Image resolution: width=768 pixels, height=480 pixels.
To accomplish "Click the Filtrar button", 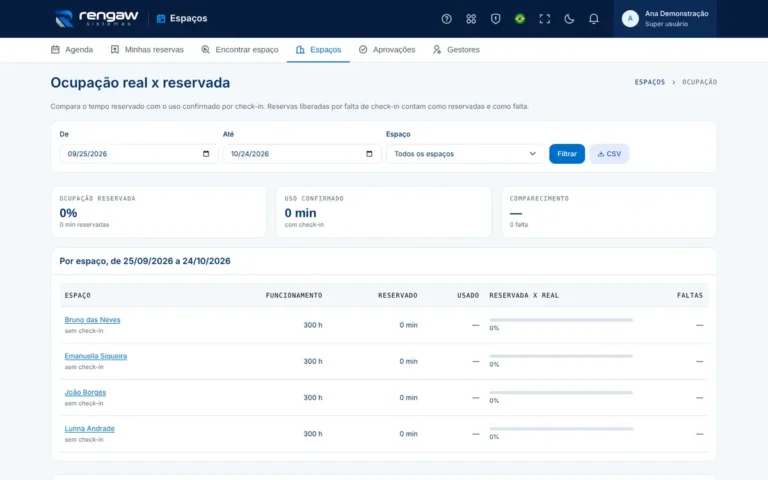I will click(x=567, y=154).
